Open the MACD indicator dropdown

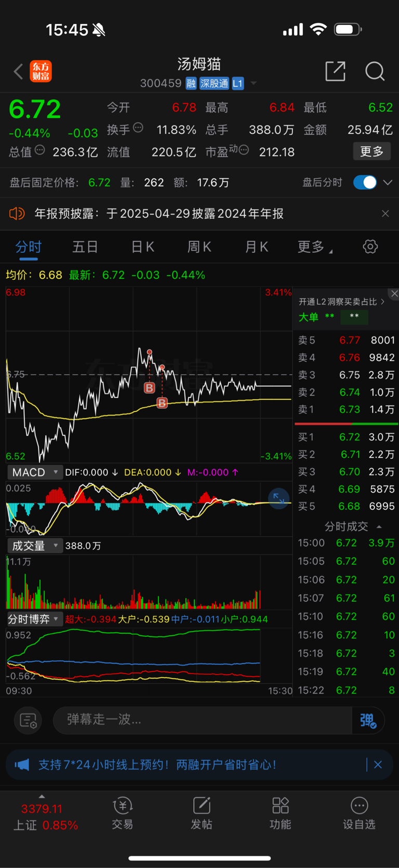pyautogui.click(x=35, y=472)
